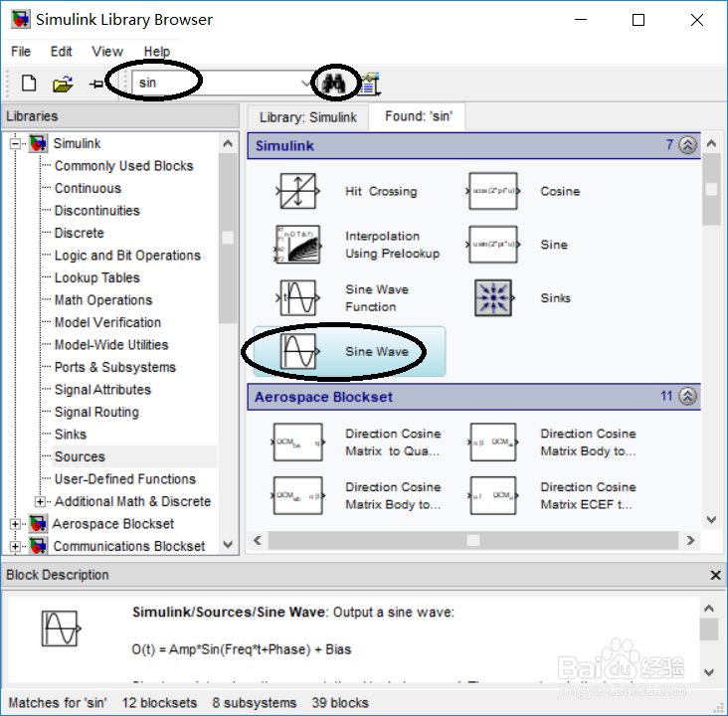Switch to the Found: 'sin' tab
The image size is (728, 716).
[x=418, y=116]
